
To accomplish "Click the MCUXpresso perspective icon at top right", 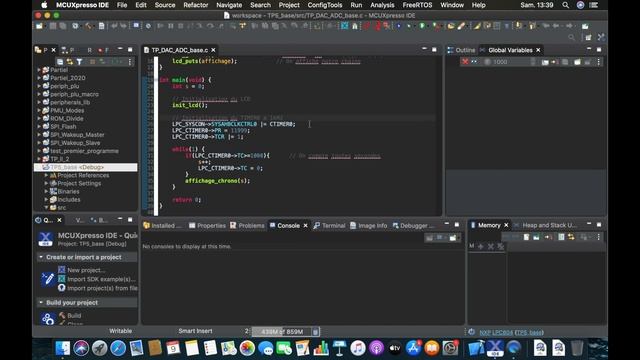I will coord(601,38).
